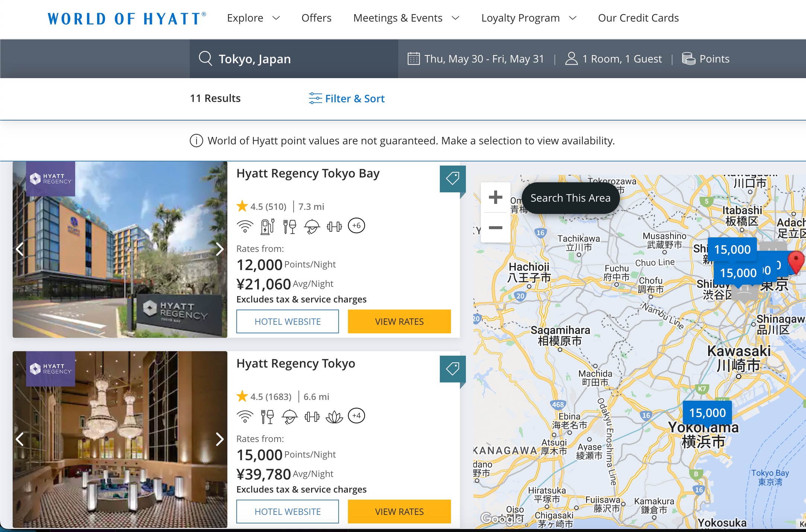Click the search magnifier icon in the search bar
This screenshot has height=532, width=806.
[205, 58]
